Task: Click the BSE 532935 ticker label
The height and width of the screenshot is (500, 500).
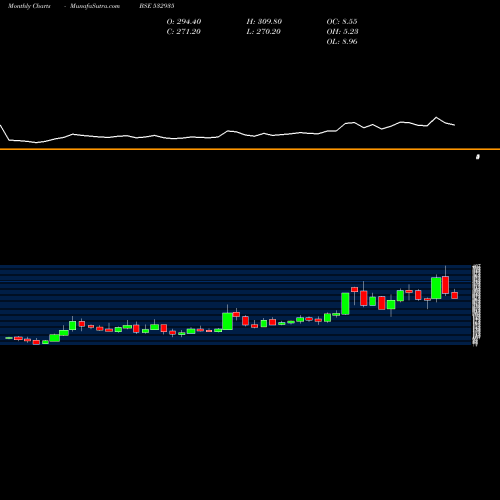Action: (157, 6)
